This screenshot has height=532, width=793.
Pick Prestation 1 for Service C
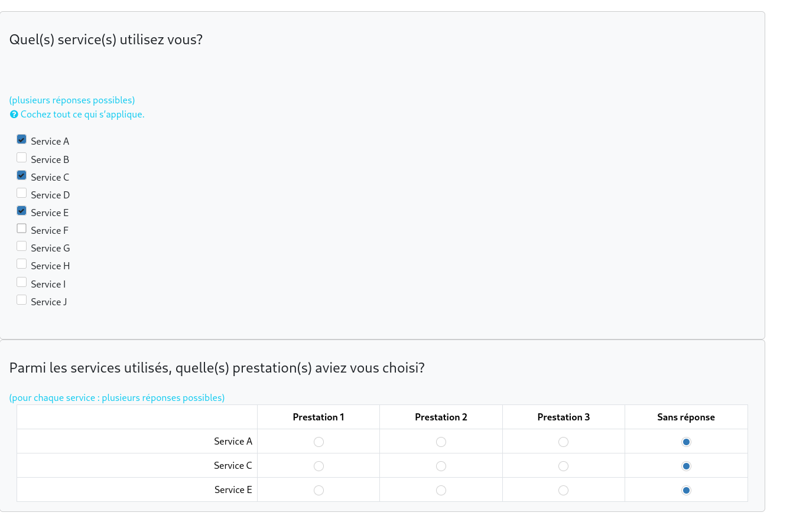click(318, 466)
